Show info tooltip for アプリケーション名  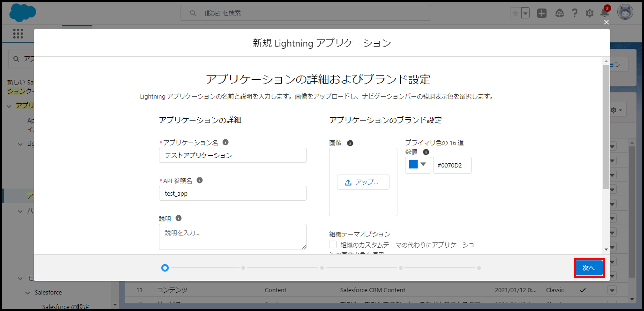[x=225, y=142]
